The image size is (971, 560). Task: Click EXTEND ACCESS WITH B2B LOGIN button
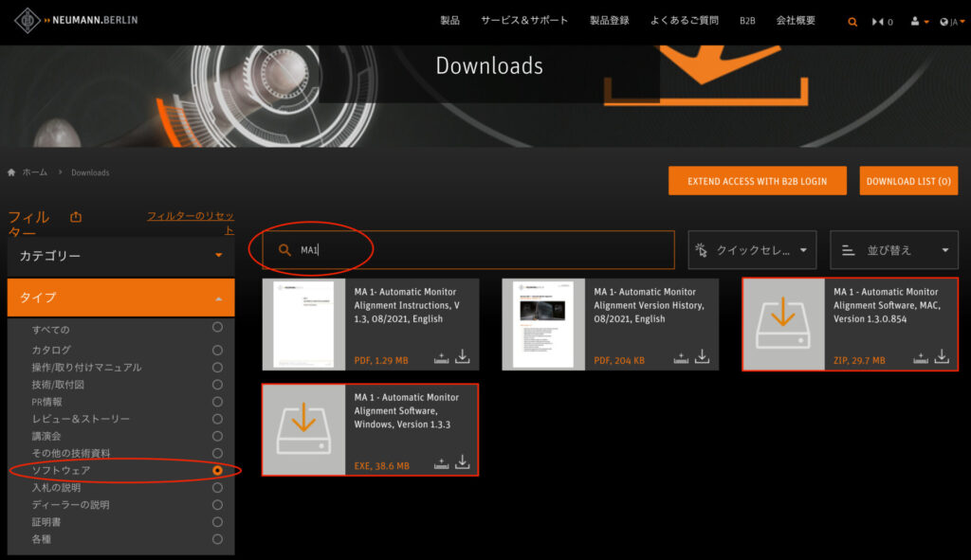coord(758,181)
